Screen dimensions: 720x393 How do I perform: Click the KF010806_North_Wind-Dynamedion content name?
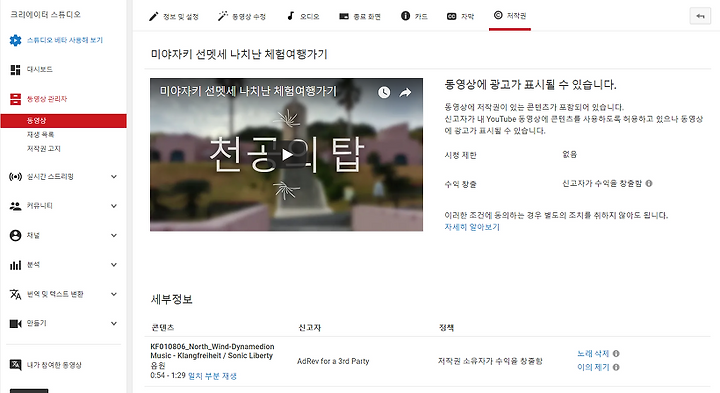pos(212,347)
